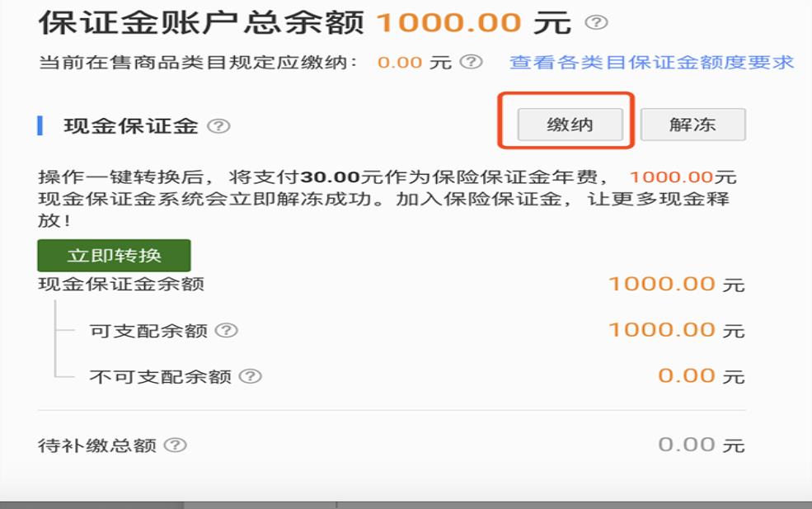
Task: Click the 缴纳 button
Action: pos(570,125)
